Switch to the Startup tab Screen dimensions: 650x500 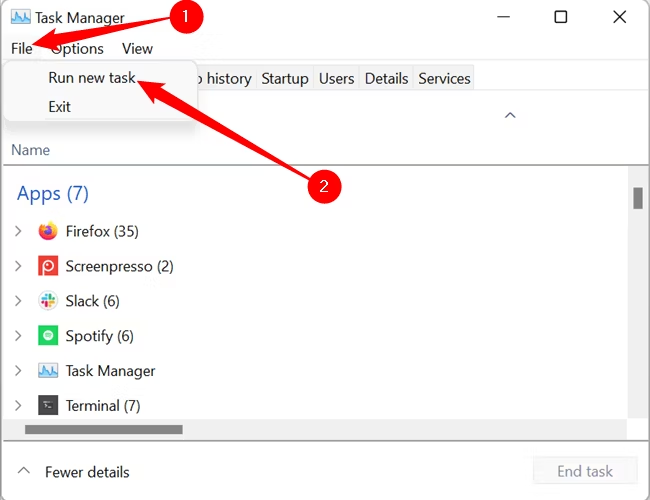coord(285,78)
